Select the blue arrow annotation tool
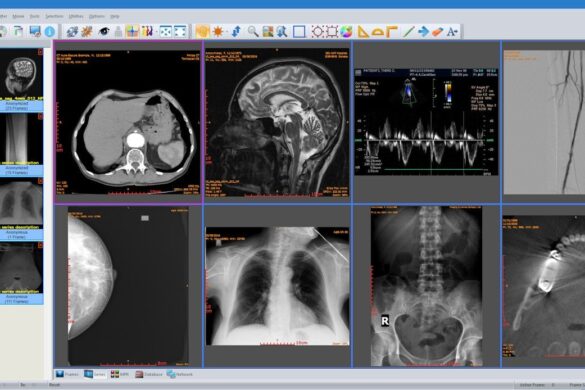 pos(423,32)
